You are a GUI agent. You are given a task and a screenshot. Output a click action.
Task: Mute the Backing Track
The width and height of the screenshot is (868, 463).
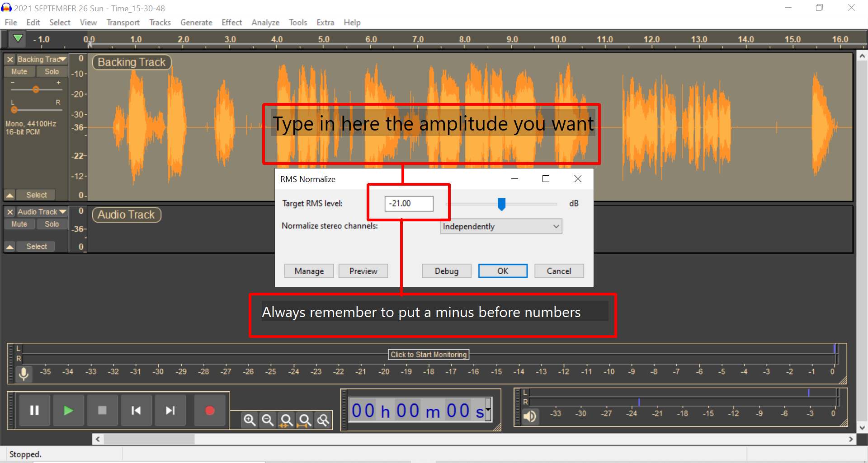19,71
